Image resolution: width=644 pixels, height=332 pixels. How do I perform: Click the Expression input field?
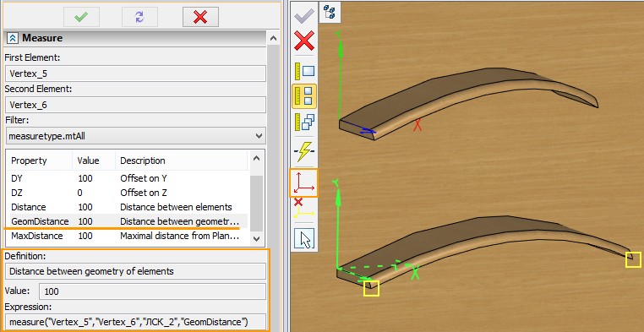(135, 321)
